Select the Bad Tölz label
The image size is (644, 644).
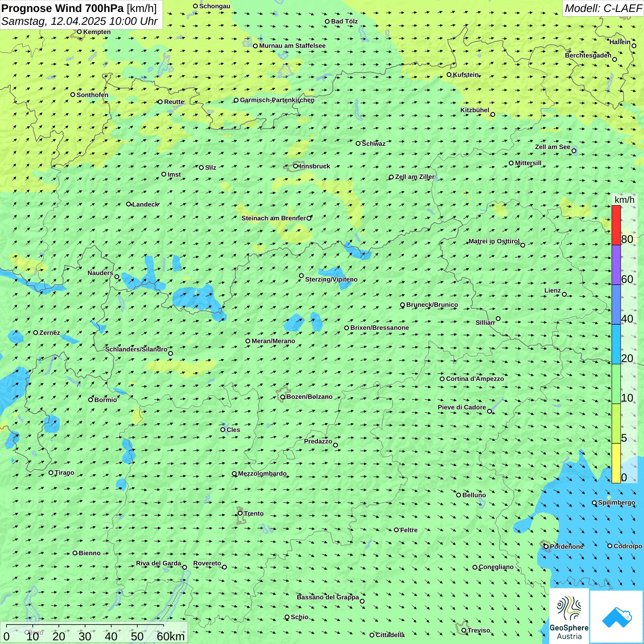[345, 21]
